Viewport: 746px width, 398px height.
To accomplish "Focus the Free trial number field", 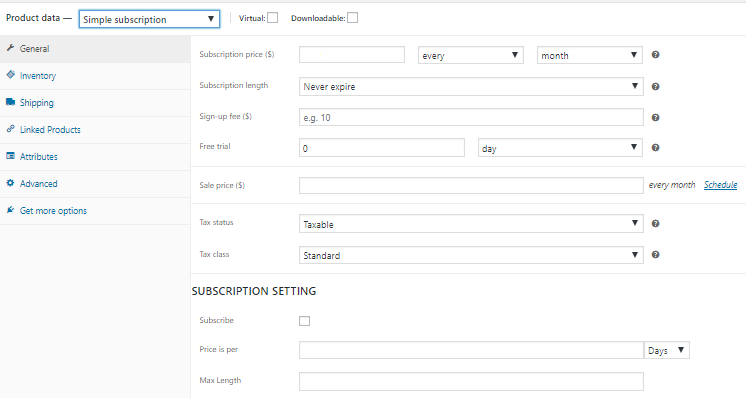I will tap(382, 148).
